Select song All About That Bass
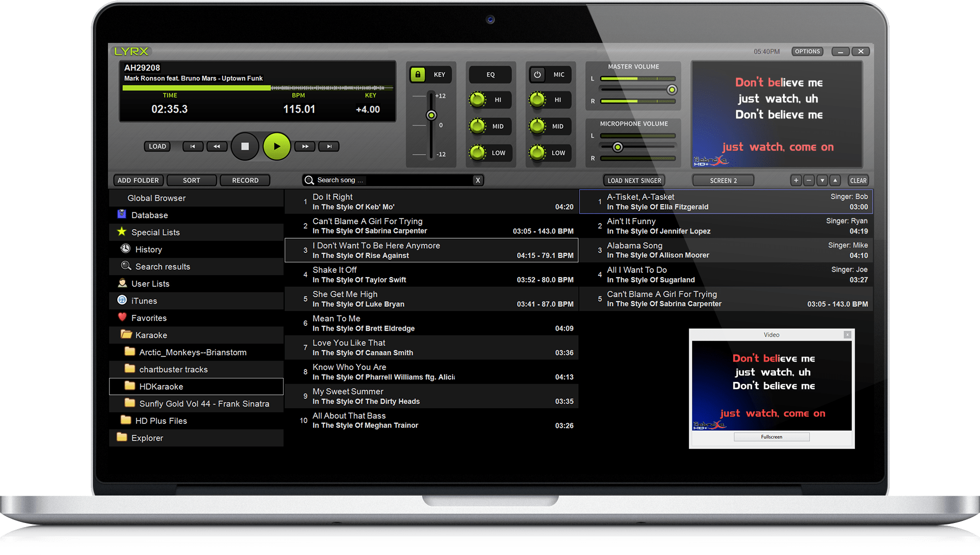 point(431,420)
